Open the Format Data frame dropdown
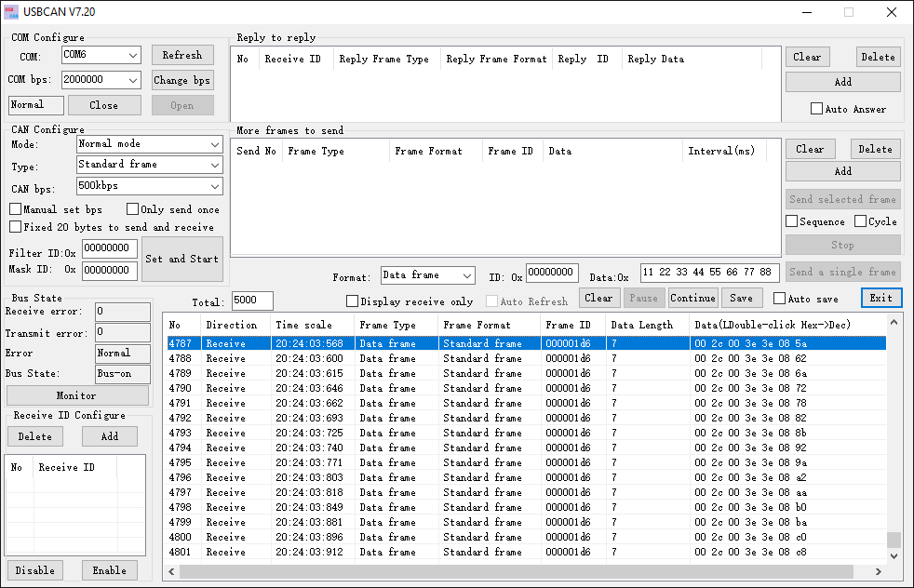The width and height of the screenshot is (914, 588). [428, 275]
